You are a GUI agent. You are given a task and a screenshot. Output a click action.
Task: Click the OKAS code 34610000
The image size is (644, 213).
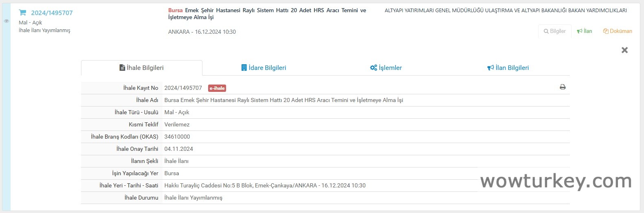[x=177, y=137]
